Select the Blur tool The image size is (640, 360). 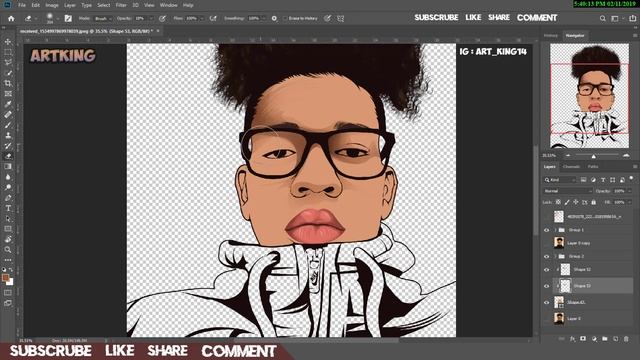coord(8,177)
